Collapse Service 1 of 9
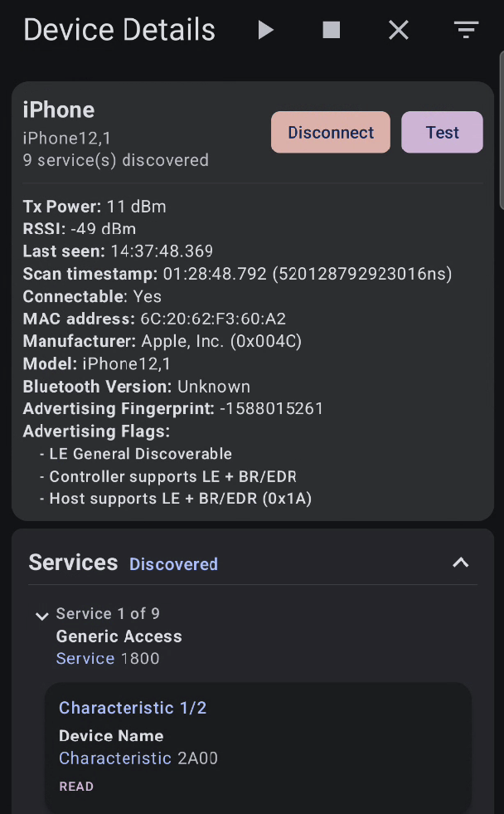Screen dimensions: 504x814 [x=41, y=616]
